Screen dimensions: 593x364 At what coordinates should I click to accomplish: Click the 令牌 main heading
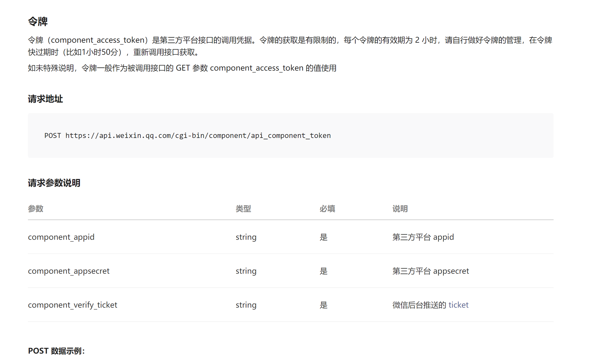(x=38, y=22)
